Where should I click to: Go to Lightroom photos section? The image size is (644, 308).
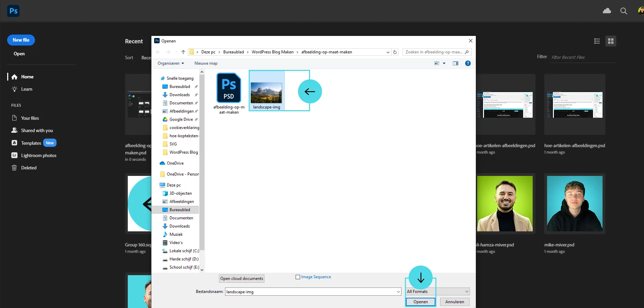click(38, 155)
